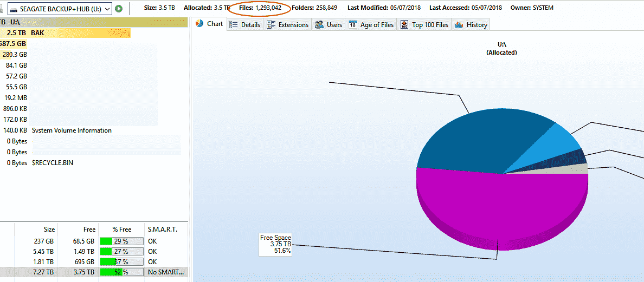Click the Free Space 3.75 TB chart label

click(275, 244)
